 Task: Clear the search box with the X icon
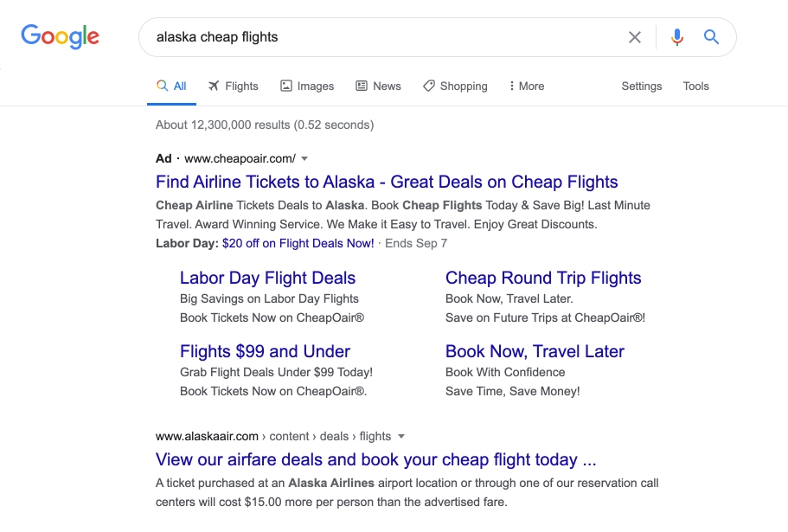[635, 36]
